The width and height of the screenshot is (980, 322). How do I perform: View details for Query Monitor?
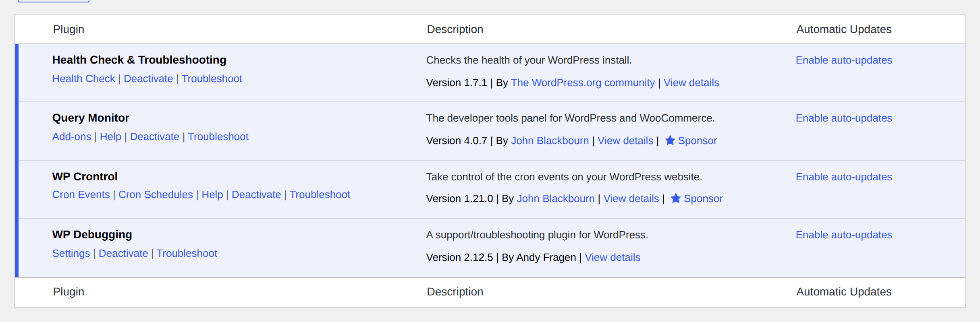coord(625,140)
